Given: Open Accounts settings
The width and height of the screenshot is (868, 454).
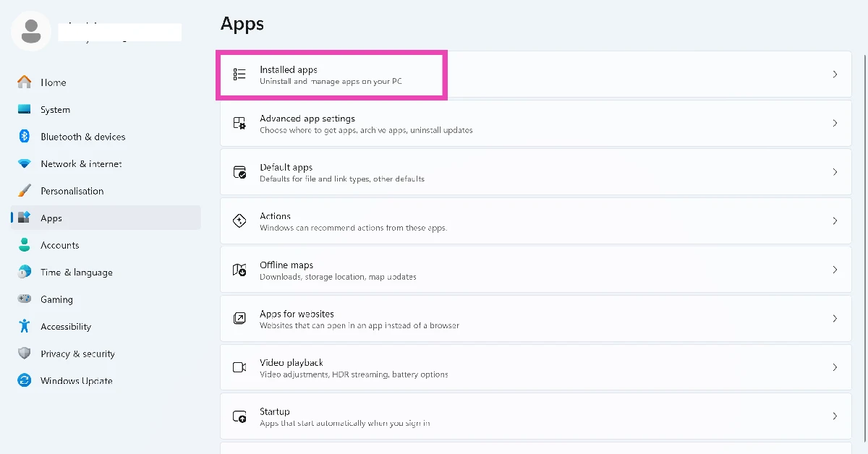Looking at the screenshot, I should 59,245.
